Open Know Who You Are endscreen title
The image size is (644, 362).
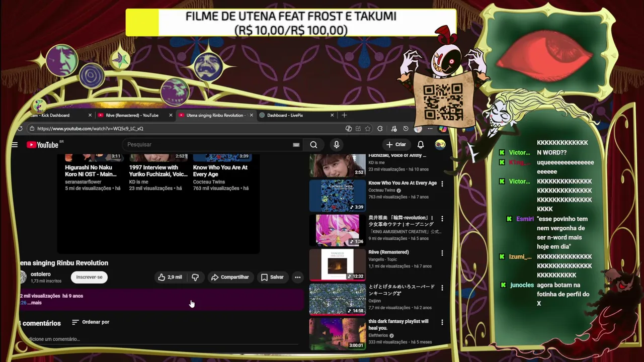tap(220, 171)
